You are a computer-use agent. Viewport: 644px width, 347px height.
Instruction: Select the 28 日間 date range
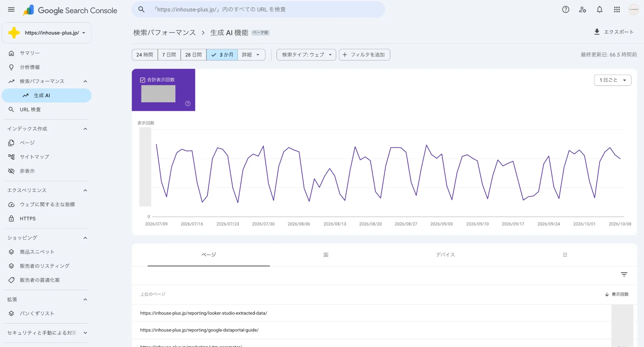(194, 55)
